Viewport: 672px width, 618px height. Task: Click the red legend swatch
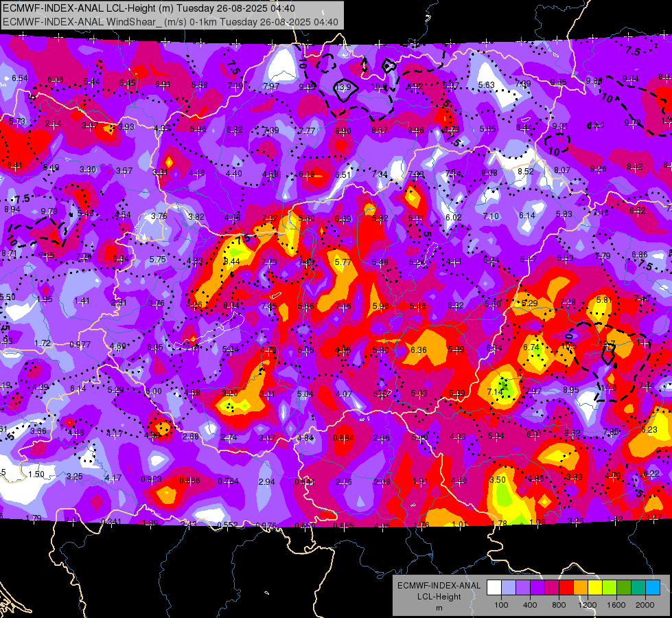click(x=566, y=588)
